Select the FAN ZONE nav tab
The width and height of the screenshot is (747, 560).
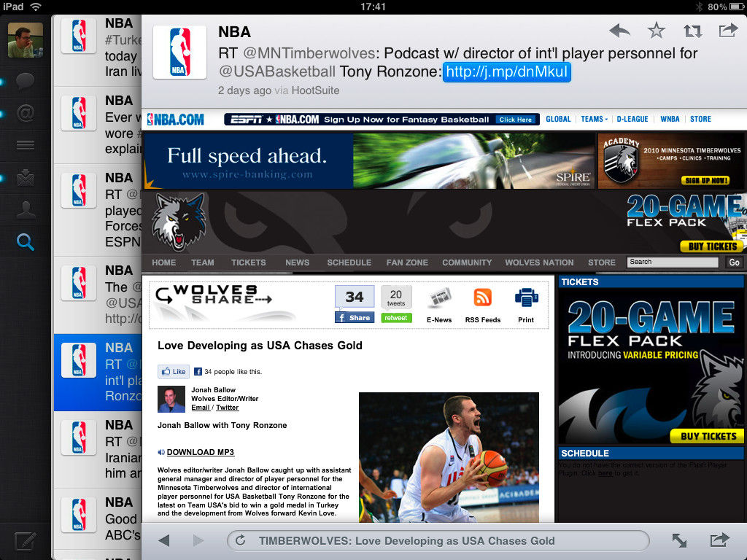[x=407, y=262]
